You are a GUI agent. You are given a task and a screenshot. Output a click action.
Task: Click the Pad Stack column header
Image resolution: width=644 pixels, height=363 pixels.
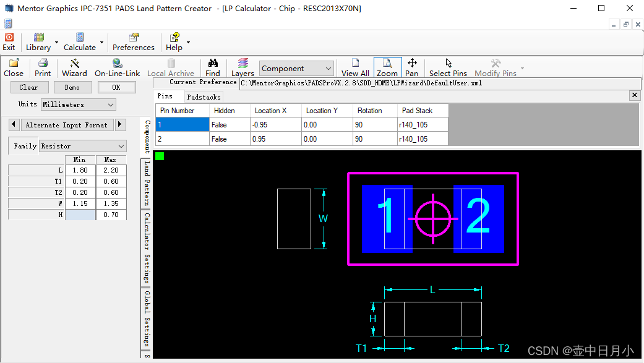coord(423,111)
